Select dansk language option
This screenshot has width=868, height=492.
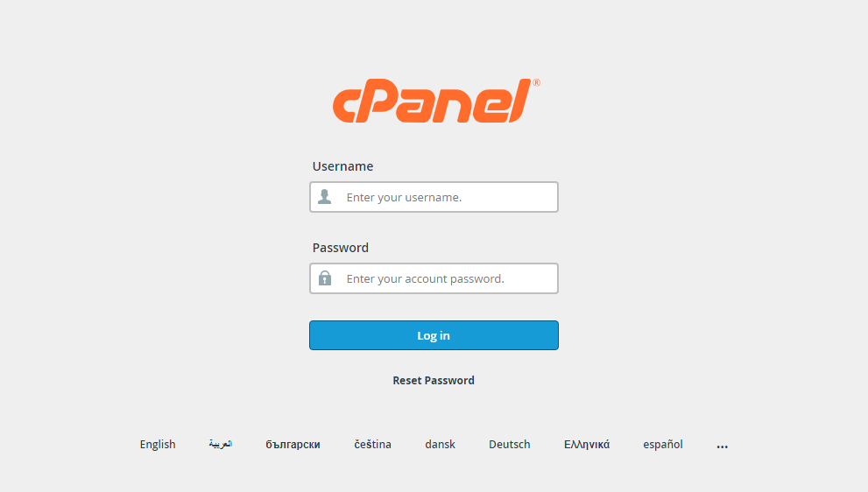440,445
